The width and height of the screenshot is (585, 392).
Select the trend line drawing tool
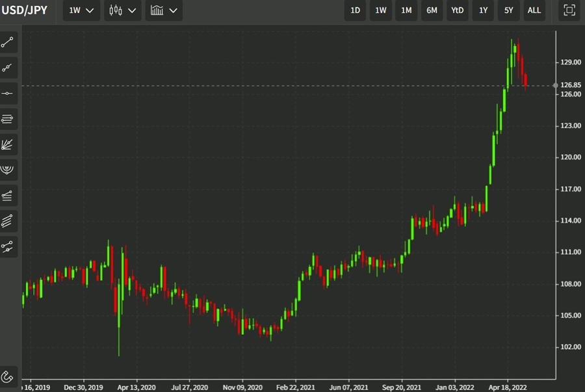(x=8, y=42)
